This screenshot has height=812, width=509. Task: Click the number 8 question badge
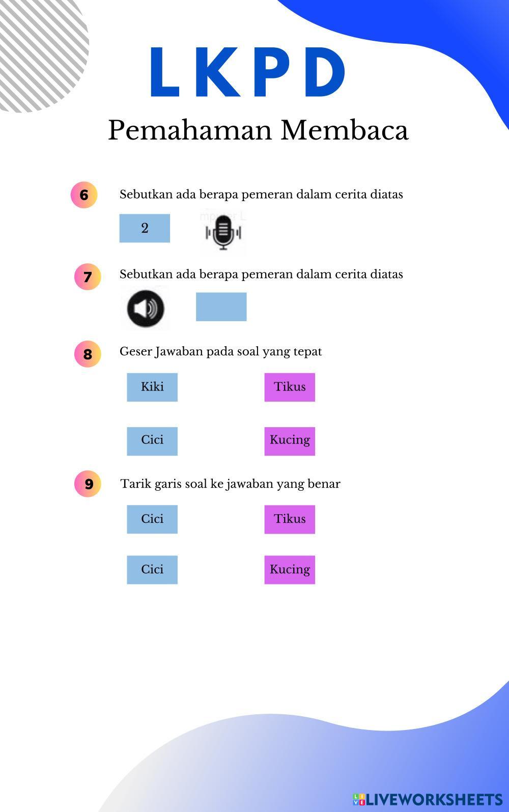(88, 354)
